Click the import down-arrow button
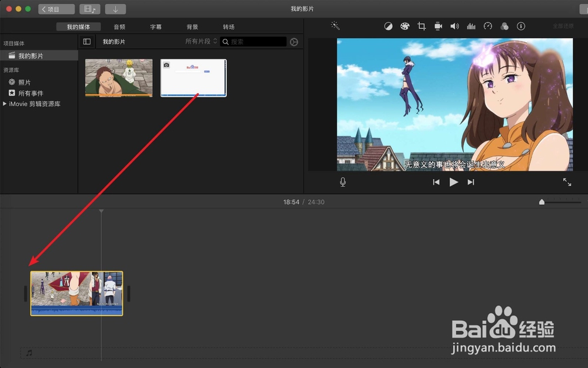Viewport: 588px width, 368px height. (115, 9)
